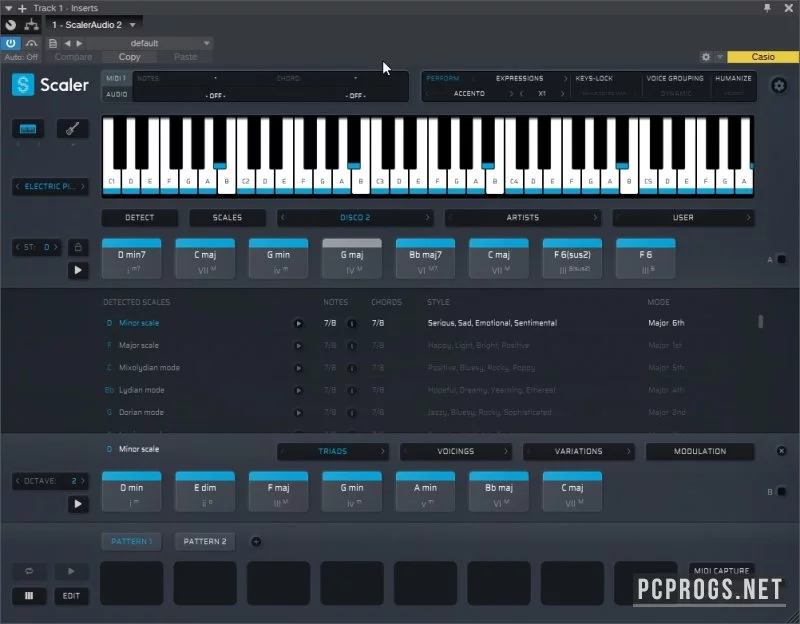Viewport: 800px width, 624px height.
Task: Close the Minor scale chord panel
Action: click(x=781, y=451)
